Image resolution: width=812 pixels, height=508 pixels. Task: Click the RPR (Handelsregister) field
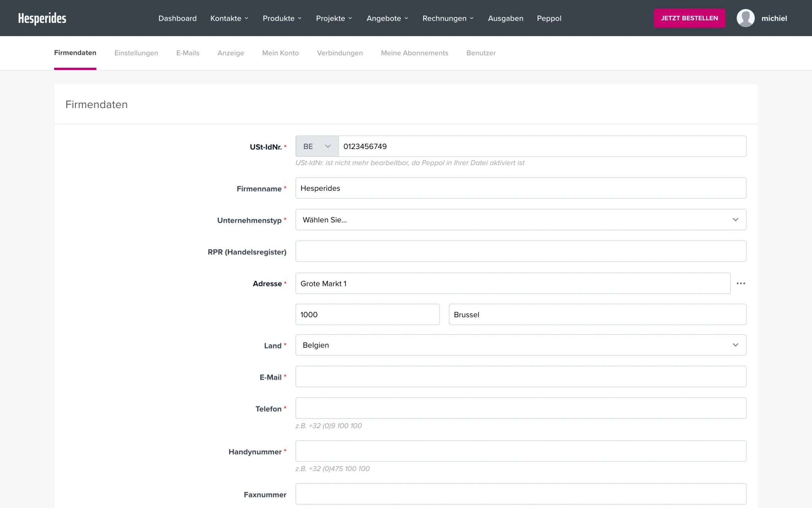(521, 251)
